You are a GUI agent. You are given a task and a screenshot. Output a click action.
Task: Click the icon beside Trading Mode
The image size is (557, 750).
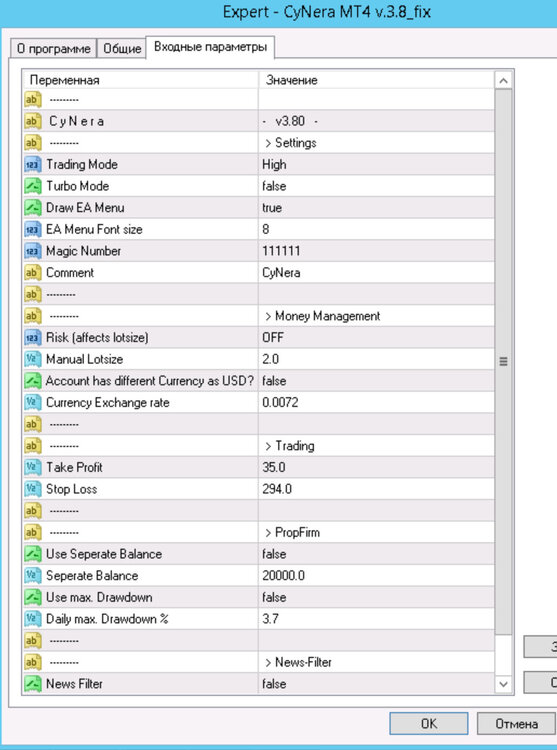click(33, 165)
